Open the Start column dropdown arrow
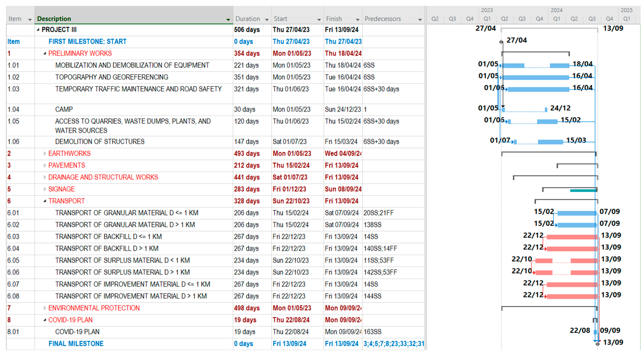Viewport: 644px width, 358px height. pos(319,19)
